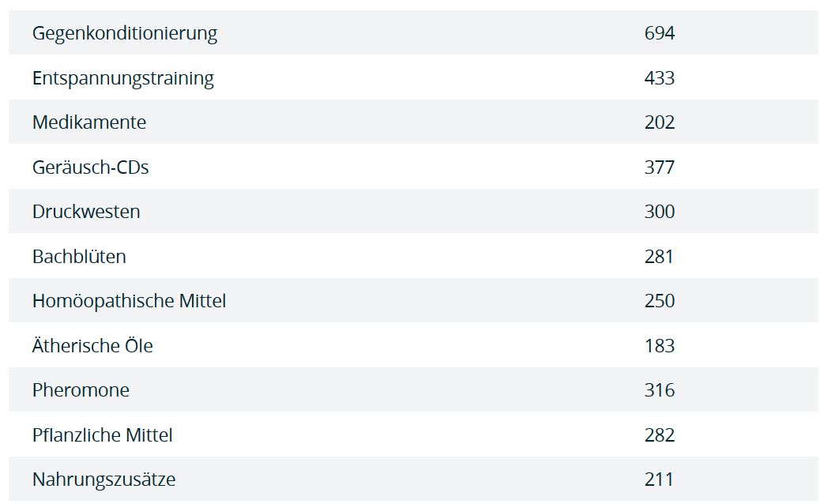
Task: Select the number 377 for Geräusch-CDs
Action: pyautogui.click(x=660, y=167)
